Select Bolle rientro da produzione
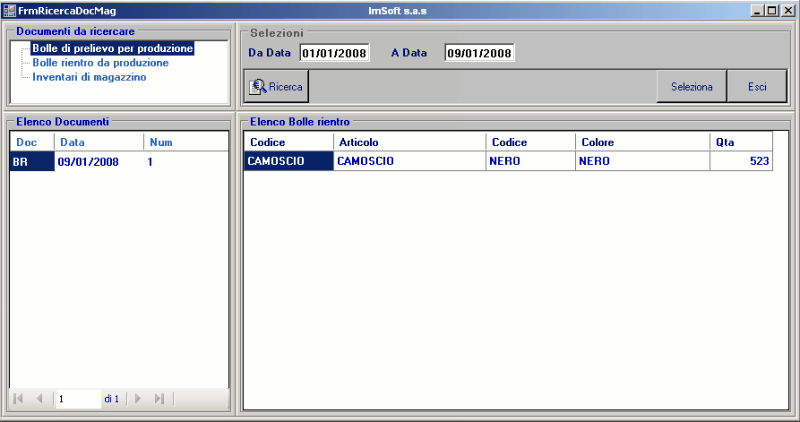The width and height of the screenshot is (800, 422). 101,63
